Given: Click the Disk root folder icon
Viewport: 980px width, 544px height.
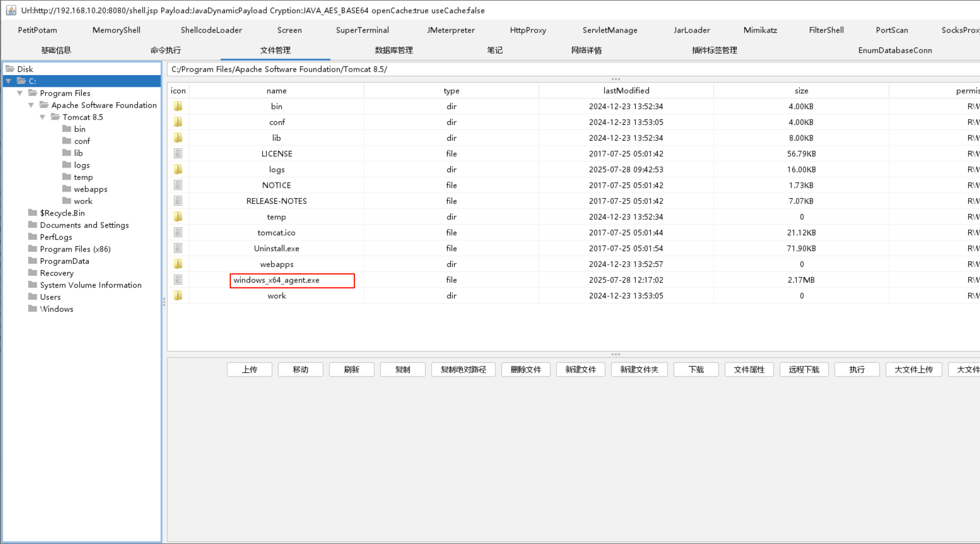Looking at the screenshot, I should point(10,69).
